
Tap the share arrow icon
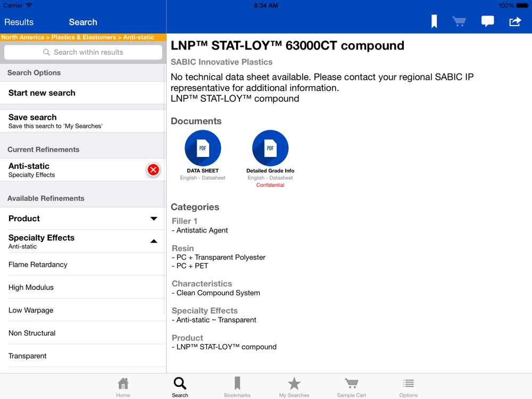[x=515, y=22]
